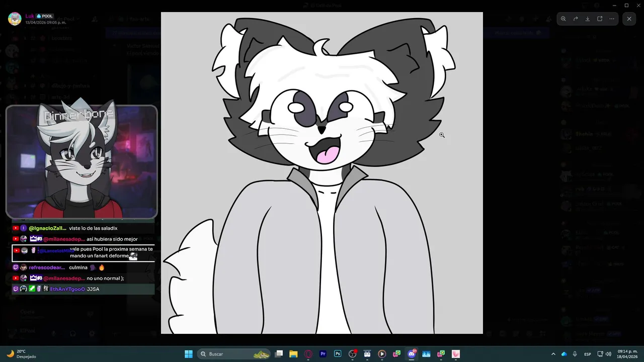The image size is (644, 362).
Task: Open the blue picture app taskbar icon
Action: click(x=426, y=354)
